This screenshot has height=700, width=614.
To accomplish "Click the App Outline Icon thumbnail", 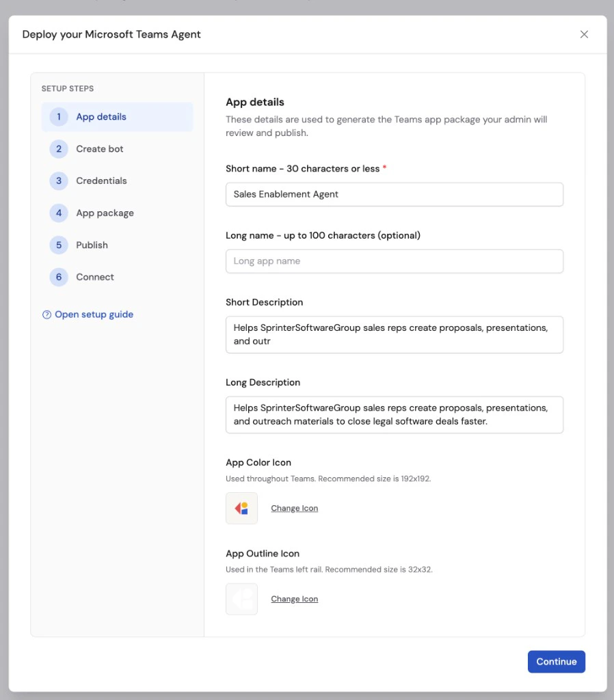I will coord(241,599).
